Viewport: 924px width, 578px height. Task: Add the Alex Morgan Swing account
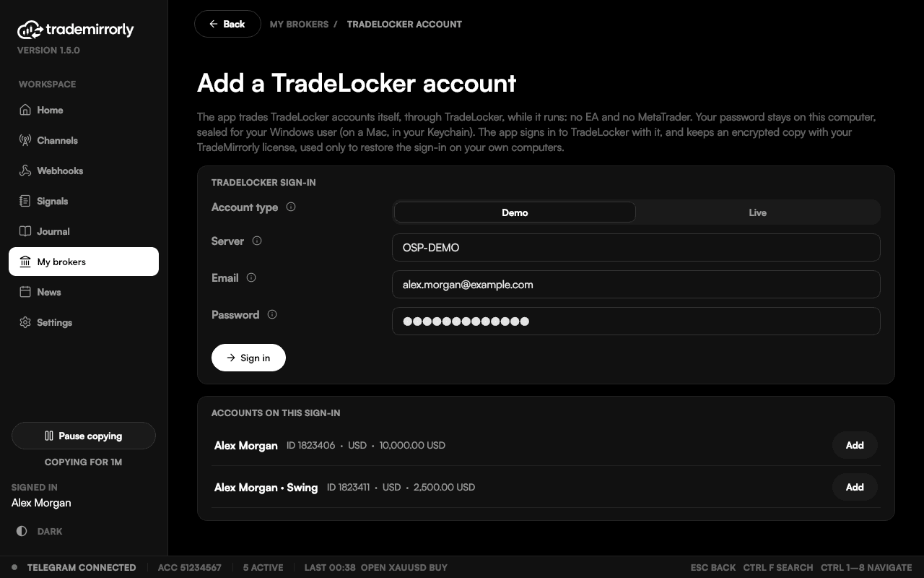coord(855,487)
